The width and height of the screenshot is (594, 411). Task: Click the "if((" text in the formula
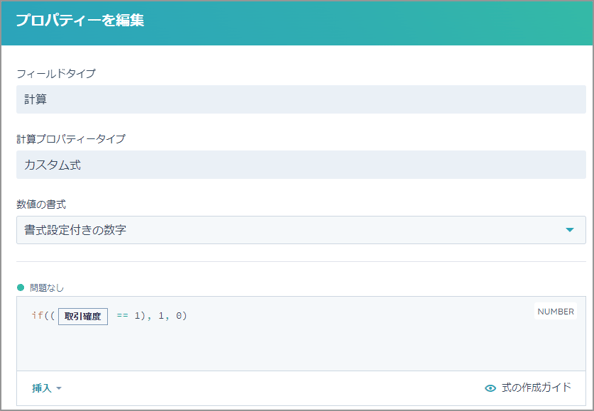tap(43, 316)
